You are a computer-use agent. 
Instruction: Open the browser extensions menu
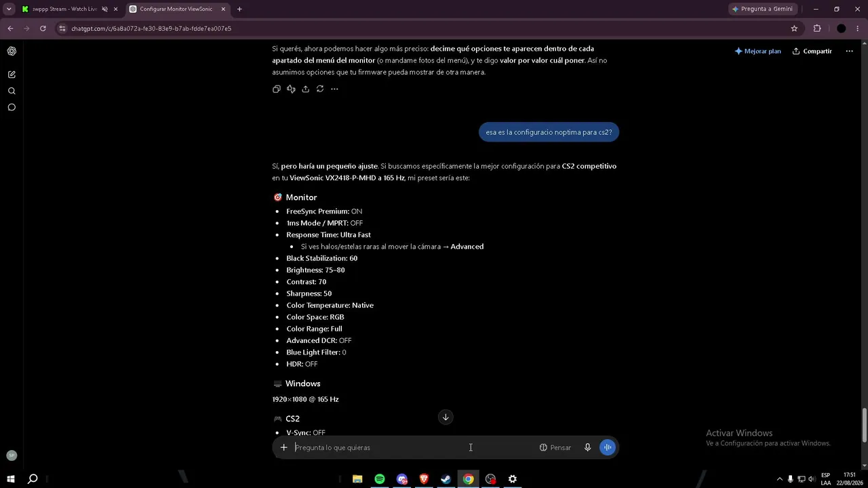click(817, 28)
